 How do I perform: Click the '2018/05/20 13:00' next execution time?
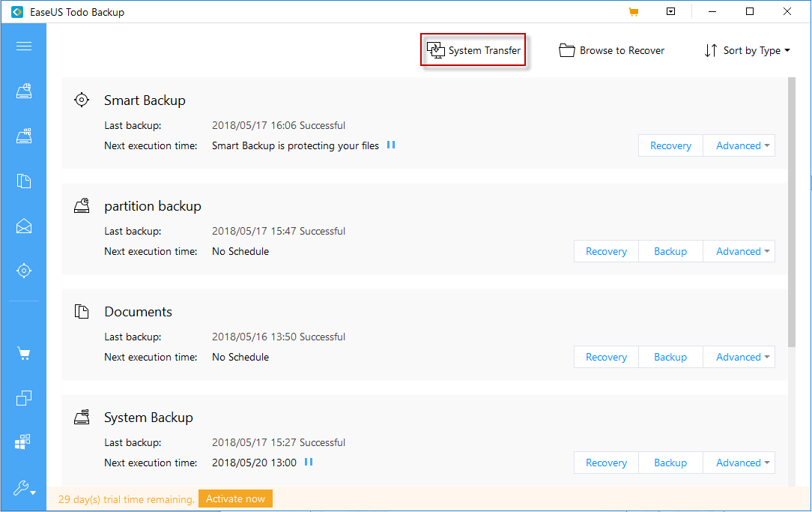click(254, 463)
